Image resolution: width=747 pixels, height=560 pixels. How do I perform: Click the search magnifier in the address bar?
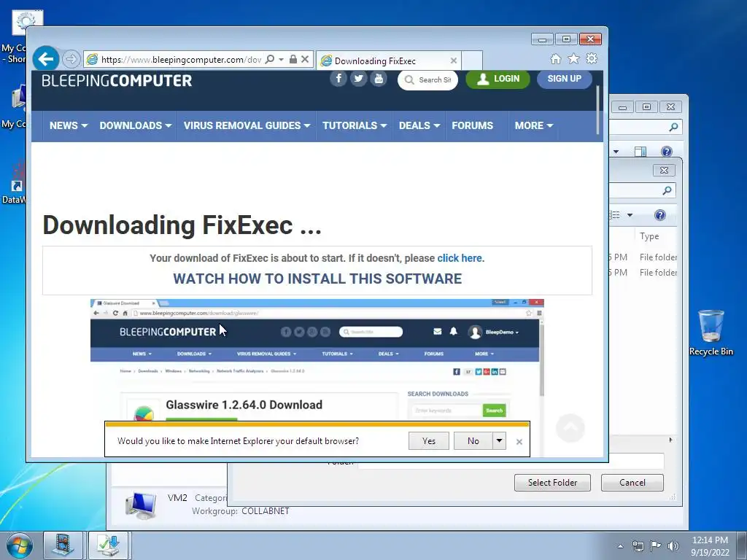coord(270,59)
